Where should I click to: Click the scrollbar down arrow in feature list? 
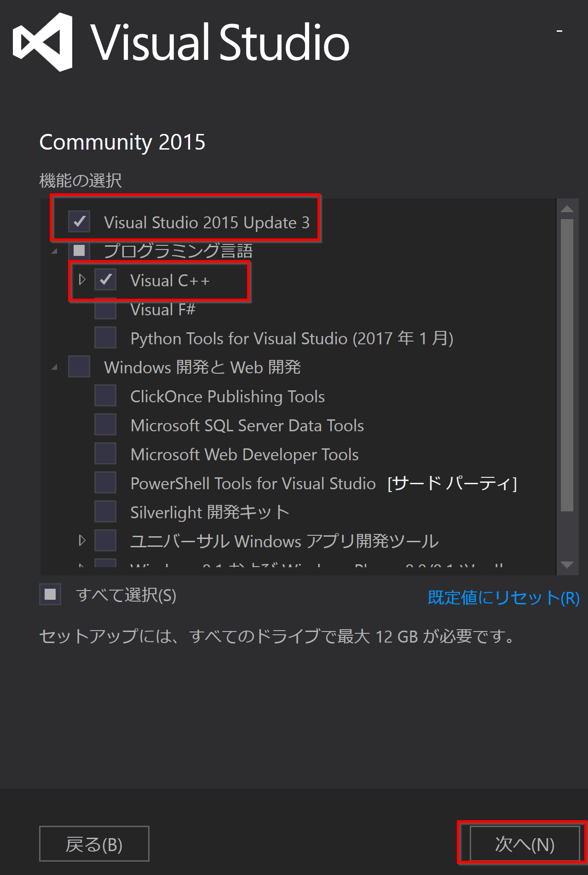tap(567, 565)
